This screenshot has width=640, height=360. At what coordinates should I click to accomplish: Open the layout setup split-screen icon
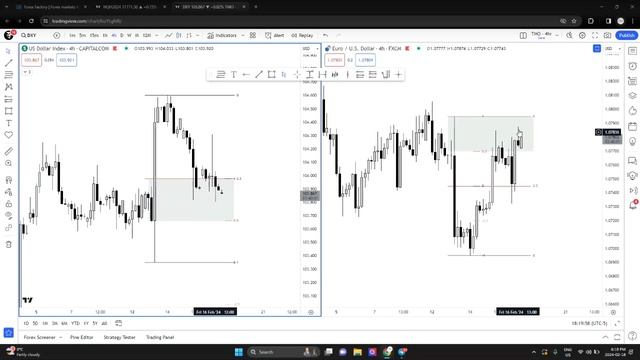[523, 36]
